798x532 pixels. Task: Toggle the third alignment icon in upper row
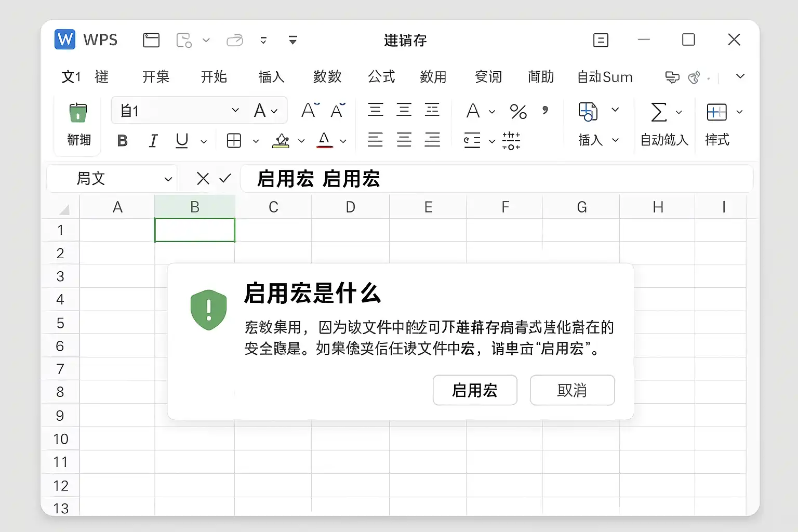432,110
